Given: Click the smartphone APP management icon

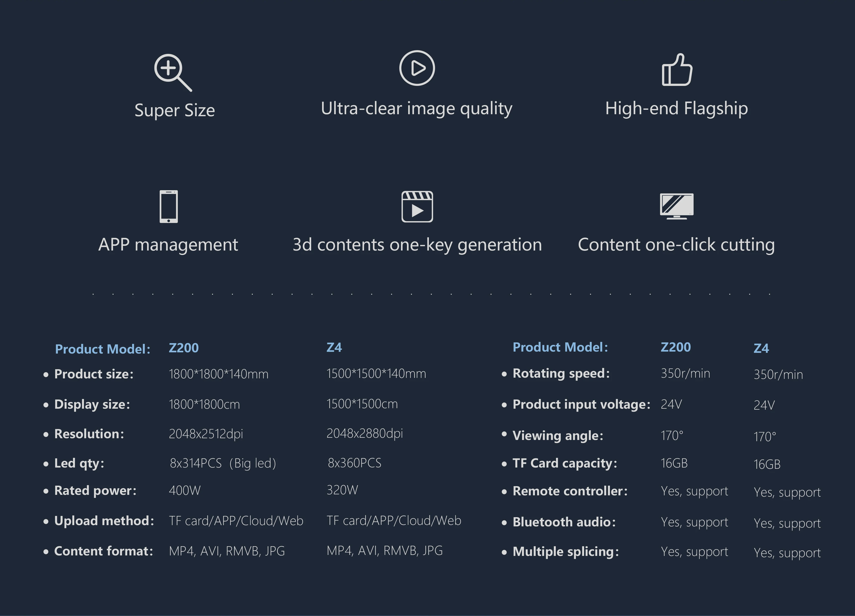Looking at the screenshot, I should (x=169, y=207).
